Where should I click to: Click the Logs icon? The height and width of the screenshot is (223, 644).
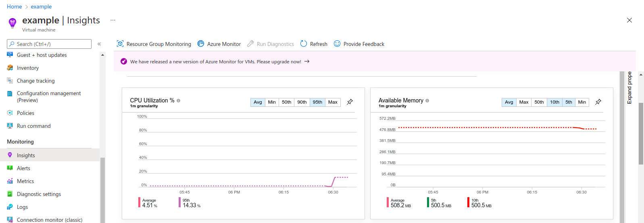tap(10, 207)
